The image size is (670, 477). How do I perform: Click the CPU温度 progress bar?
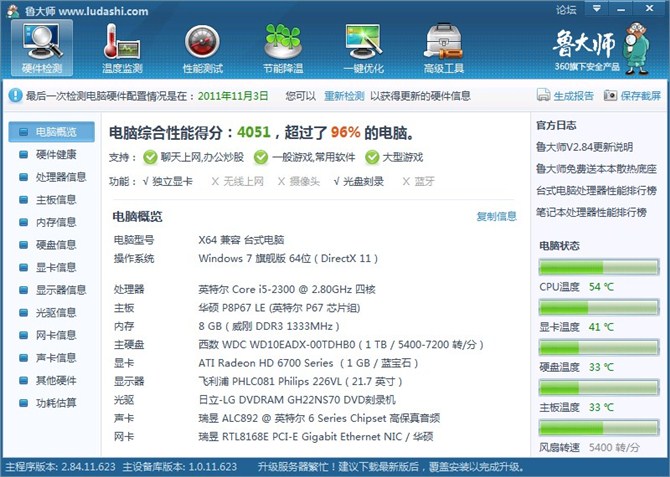tap(599, 268)
